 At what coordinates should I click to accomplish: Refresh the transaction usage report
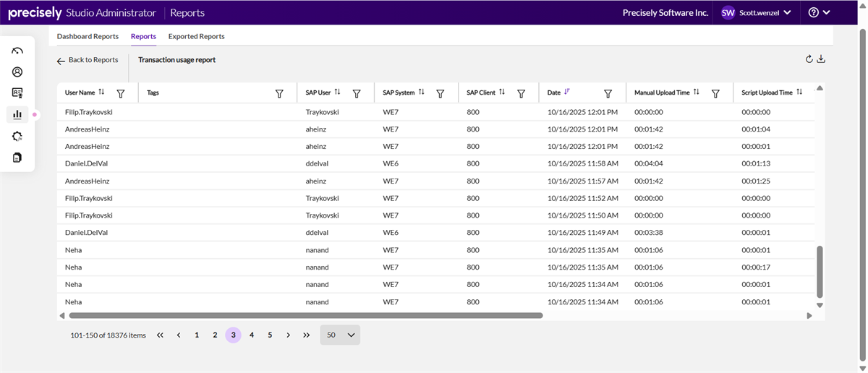pyautogui.click(x=809, y=59)
